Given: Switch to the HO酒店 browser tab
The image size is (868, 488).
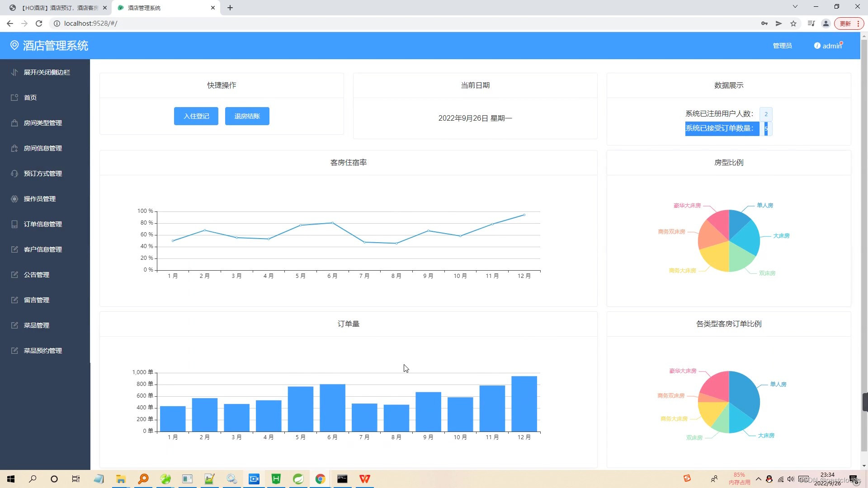Looking at the screenshot, I should point(59,8).
